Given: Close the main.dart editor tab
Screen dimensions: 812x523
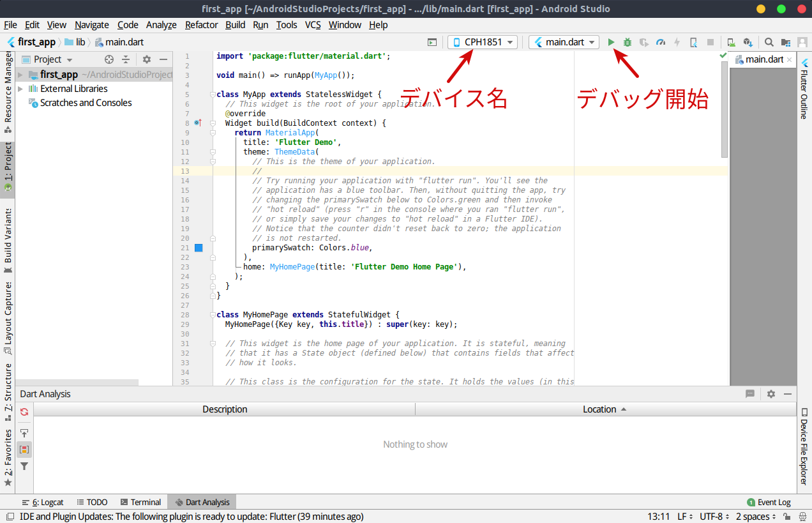Looking at the screenshot, I should coord(790,59).
